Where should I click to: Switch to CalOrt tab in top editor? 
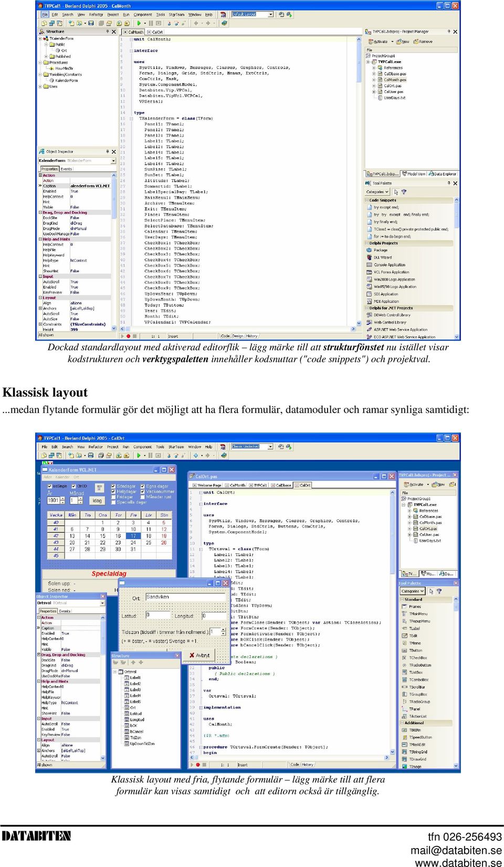point(155,32)
